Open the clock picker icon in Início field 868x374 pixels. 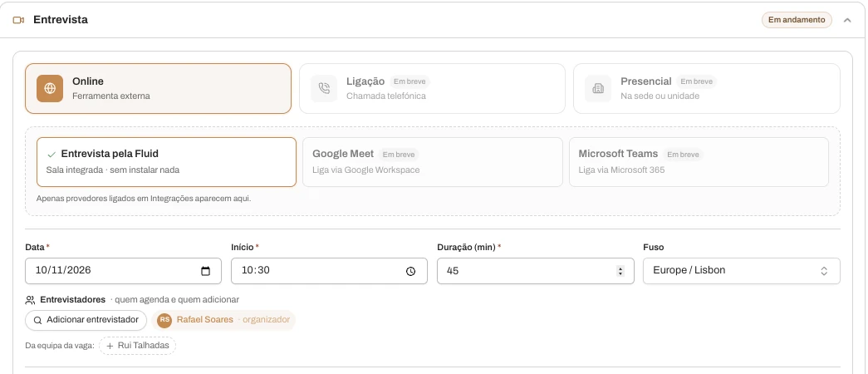pyautogui.click(x=411, y=271)
